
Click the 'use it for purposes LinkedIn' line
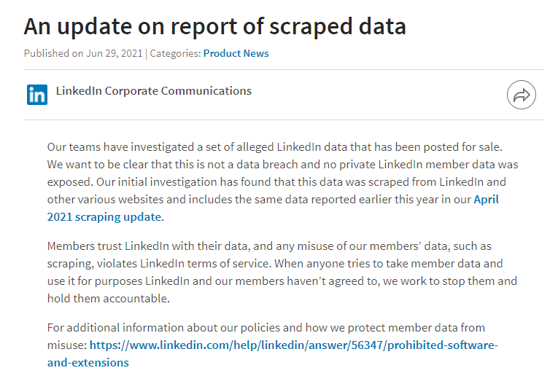[282, 281]
